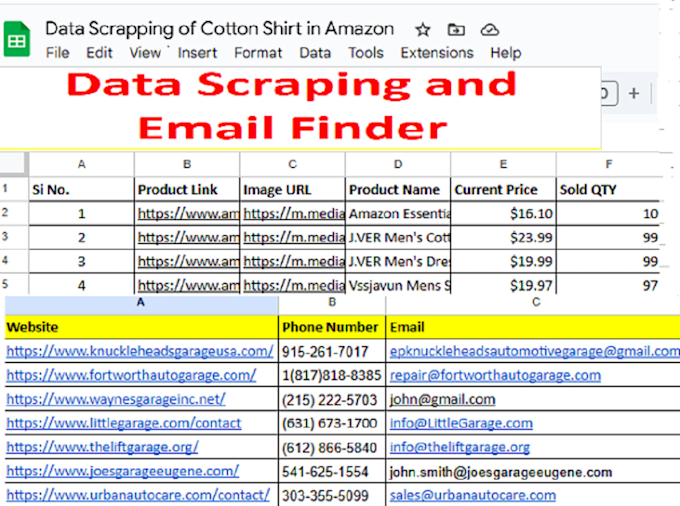
Task: Click the Si No. header cell
Action: [x=82, y=189]
